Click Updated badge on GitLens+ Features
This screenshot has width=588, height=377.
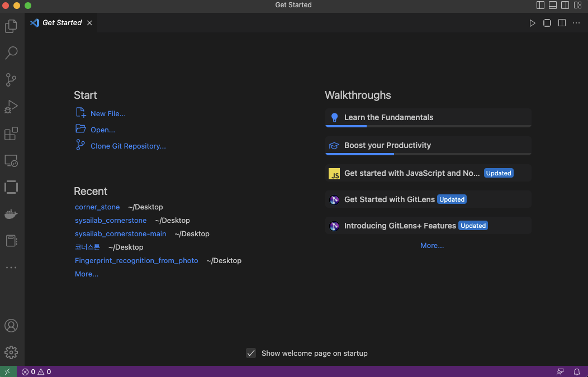(x=473, y=226)
